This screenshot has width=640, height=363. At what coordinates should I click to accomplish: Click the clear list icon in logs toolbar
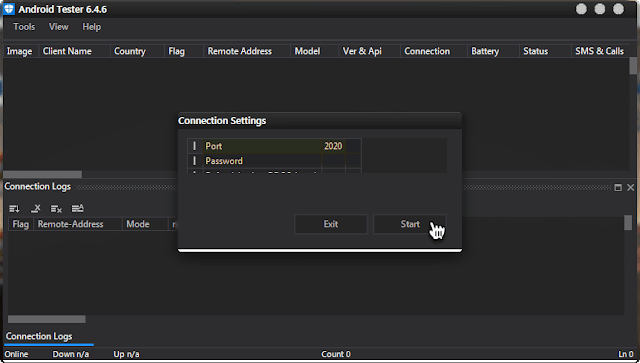[56, 209]
